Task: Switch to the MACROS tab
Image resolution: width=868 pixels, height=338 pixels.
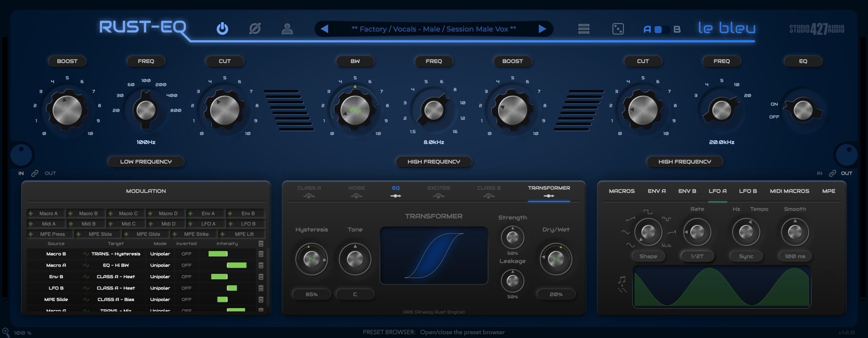Action: click(622, 191)
